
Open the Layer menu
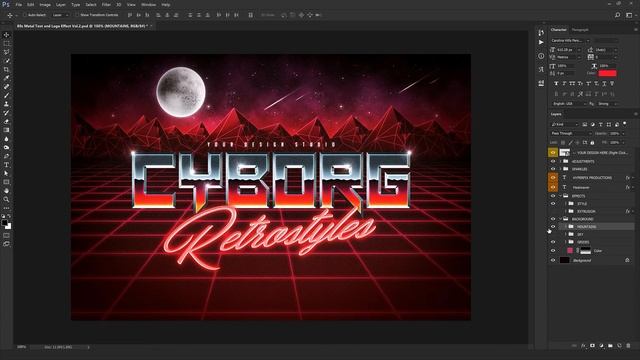(60, 4)
